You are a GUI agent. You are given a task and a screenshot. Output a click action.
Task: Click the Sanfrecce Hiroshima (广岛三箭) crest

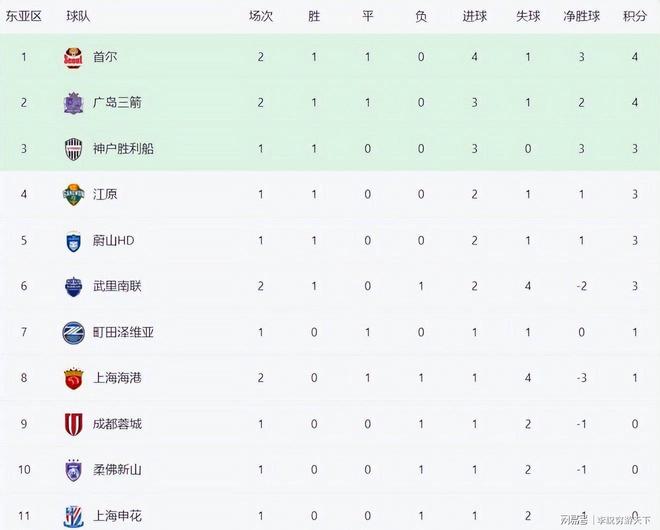pyautogui.click(x=73, y=103)
